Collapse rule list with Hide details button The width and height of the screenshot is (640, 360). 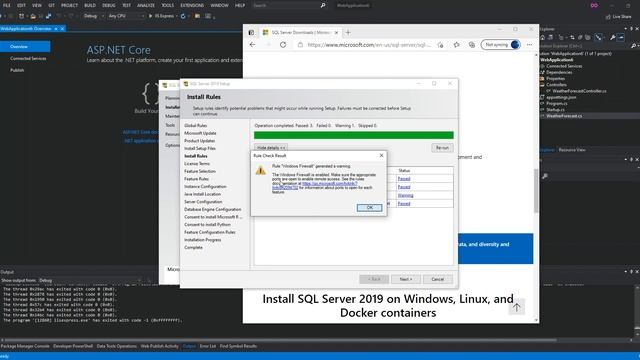[271, 148]
